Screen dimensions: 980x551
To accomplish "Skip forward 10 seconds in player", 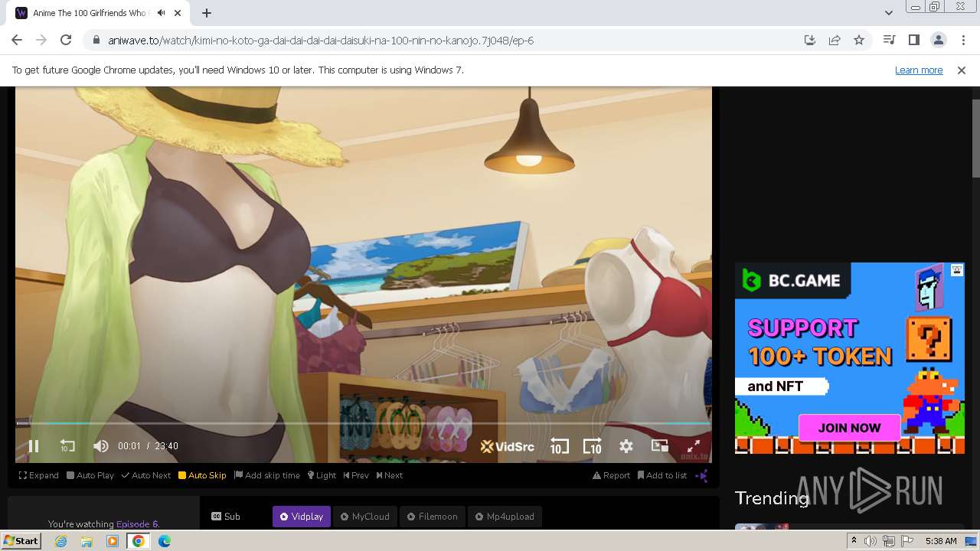I will (593, 446).
